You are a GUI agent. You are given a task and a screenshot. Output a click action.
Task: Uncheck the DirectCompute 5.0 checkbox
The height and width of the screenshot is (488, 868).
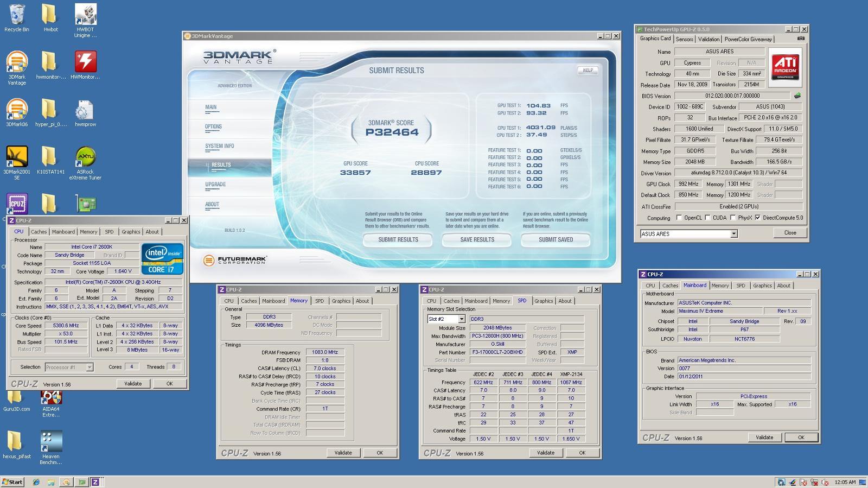(757, 218)
